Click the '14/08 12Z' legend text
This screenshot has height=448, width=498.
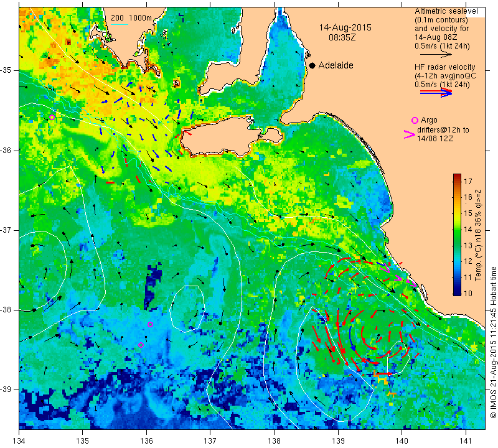click(x=435, y=138)
